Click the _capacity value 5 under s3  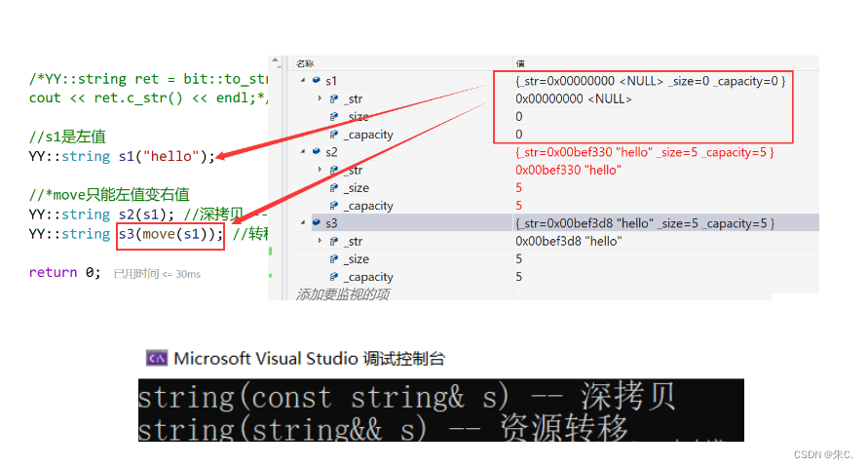point(518,277)
